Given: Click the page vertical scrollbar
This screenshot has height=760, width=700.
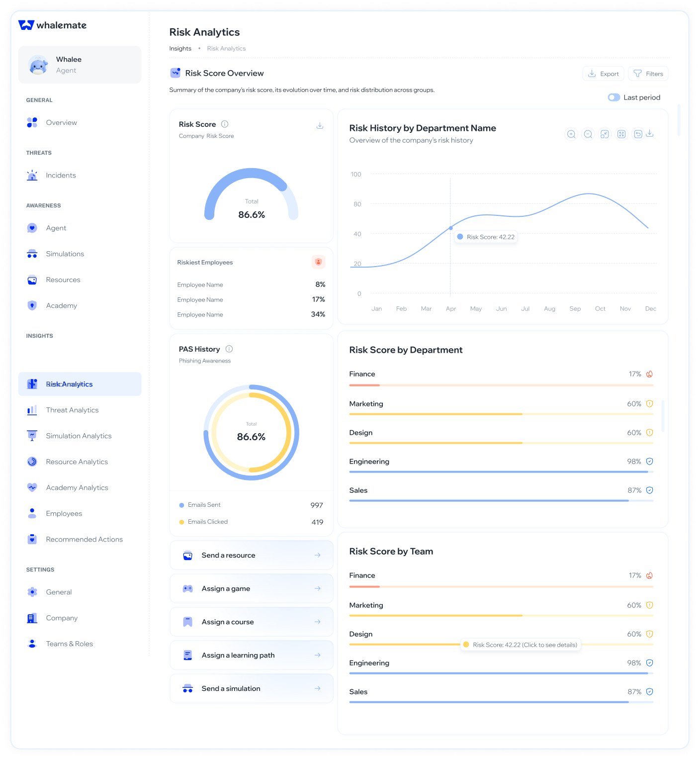Looking at the screenshot, I should coord(679,120).
